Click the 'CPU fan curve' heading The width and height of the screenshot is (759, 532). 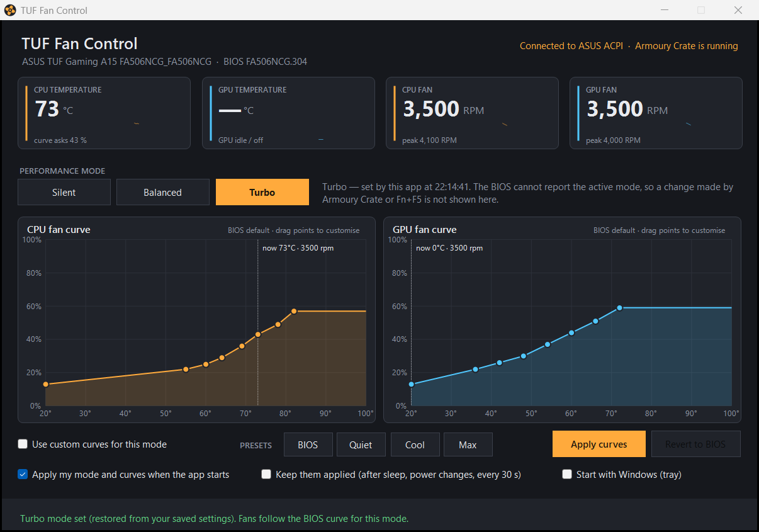point(59,230)
